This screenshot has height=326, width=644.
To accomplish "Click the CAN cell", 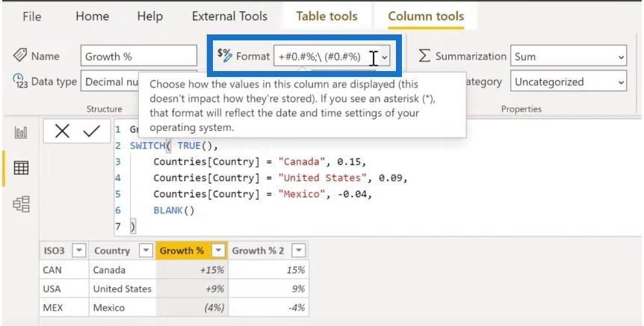I will (x=64, y=270).
